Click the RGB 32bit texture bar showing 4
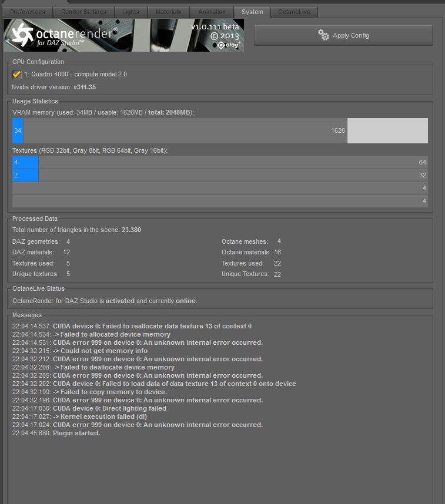This screenshot has height=504, width=445. tap(25, 162)
